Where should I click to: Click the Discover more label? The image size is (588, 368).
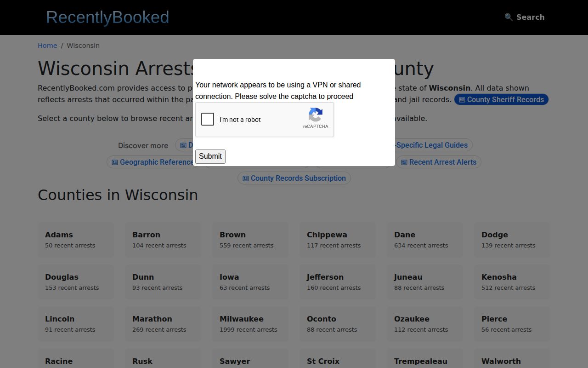(x=143, y=145)
